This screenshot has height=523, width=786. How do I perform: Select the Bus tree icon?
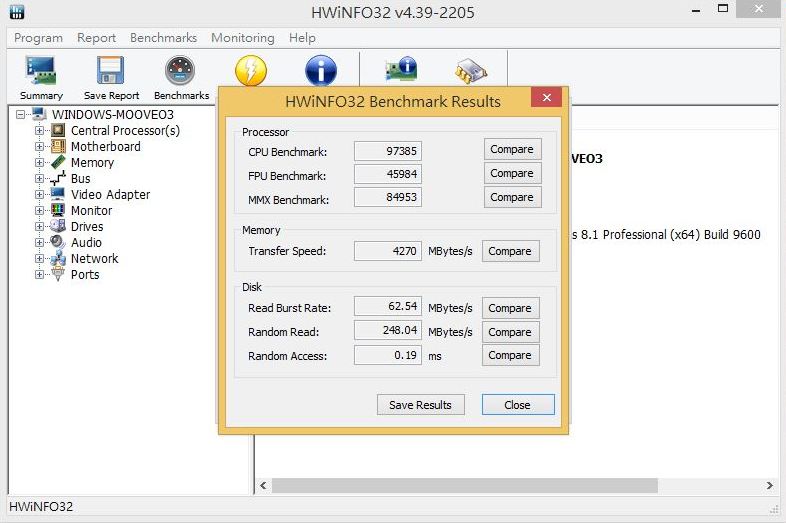click(x=58, y=179)
